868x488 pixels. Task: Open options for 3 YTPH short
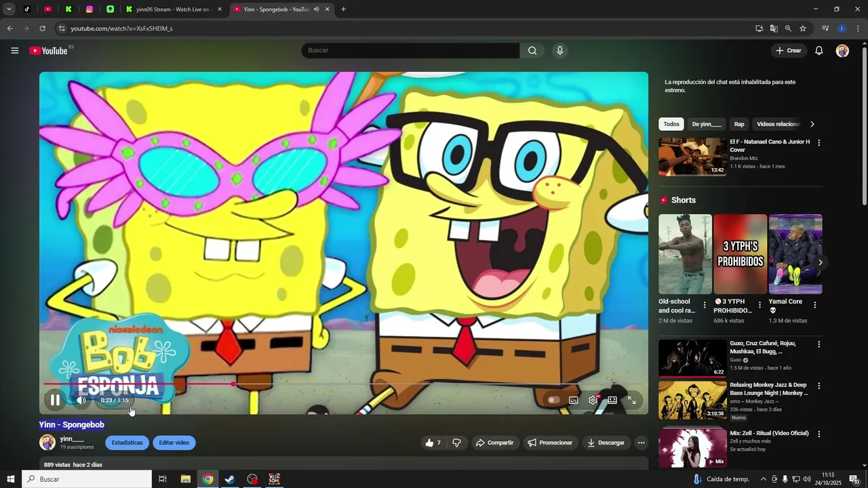pyautogui.click(x=759, y=305)
